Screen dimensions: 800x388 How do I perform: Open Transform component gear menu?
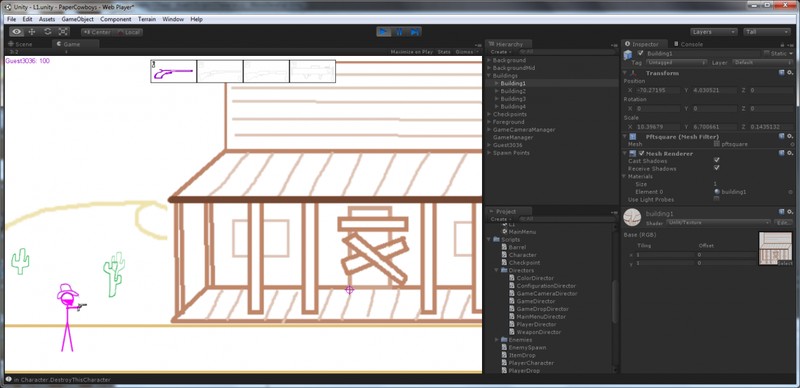point(790,73)
